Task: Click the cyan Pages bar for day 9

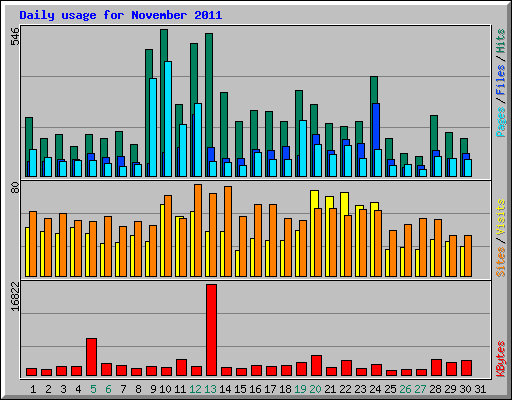Action: pyautogui.click(x=153, y=127)
